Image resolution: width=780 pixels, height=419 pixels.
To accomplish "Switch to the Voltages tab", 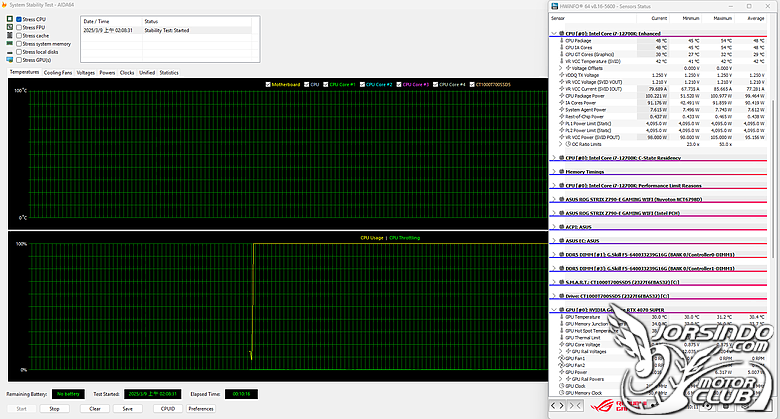I will (x=86, y=73).
